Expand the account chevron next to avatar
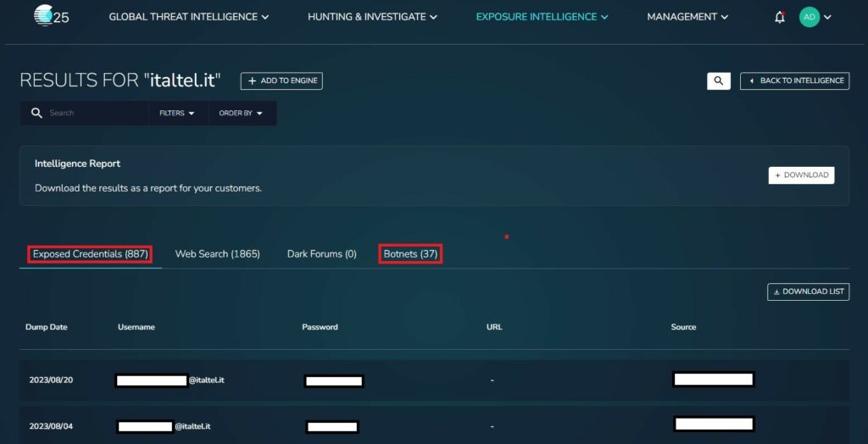 (828, 17)
